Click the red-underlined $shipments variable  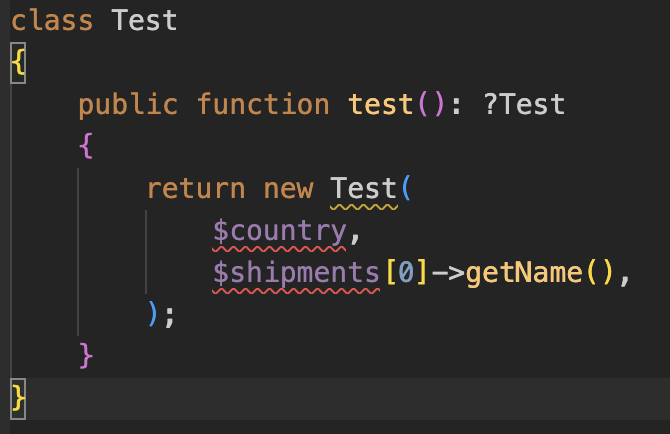(x=296, y=272)
